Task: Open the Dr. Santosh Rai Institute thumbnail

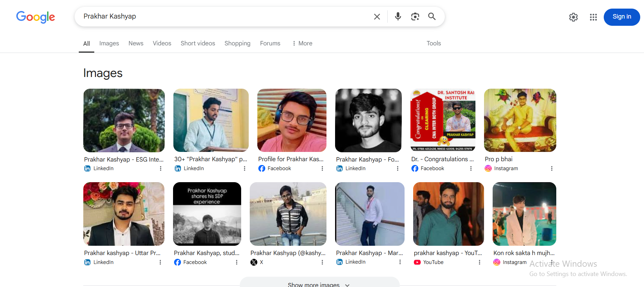Action: [x=443, y=120]
